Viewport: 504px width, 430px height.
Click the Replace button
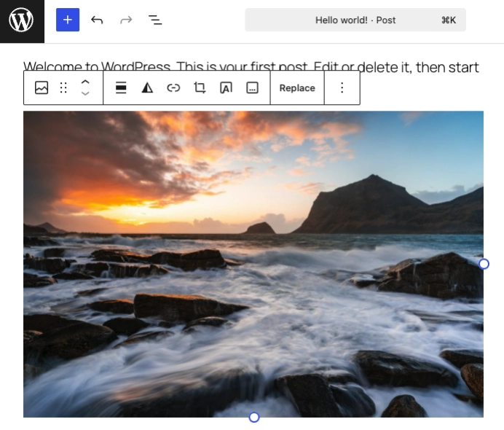[x=297, y=87]
